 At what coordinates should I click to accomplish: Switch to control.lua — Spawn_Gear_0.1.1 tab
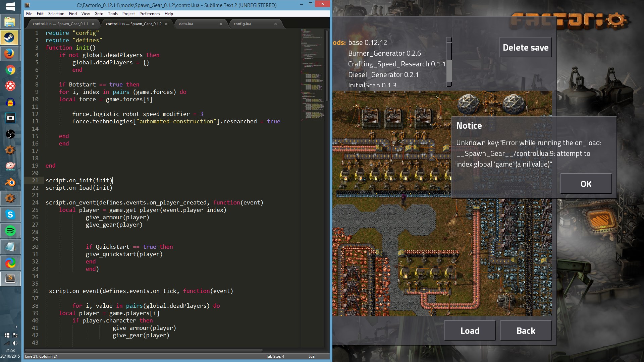[60, 24]
